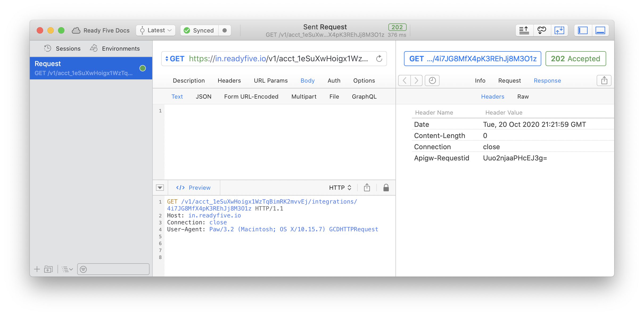The width and height of the screenshot is (644, 316).
Task: Select the JSON body tab
Action: click(203, 96)
